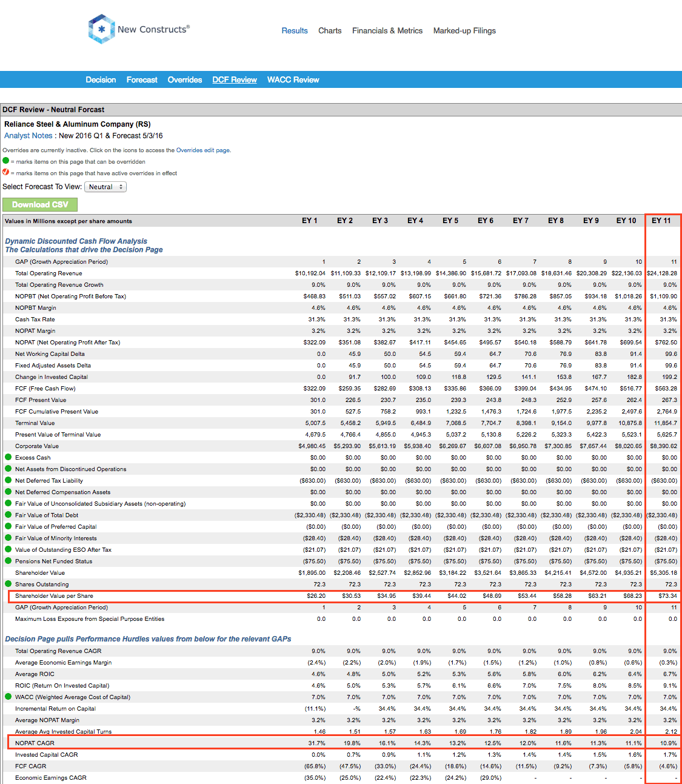Click the $5,305.18 Shareholder Value cell
This screenshot has width=682, height=784.
(x=664, y=572)
